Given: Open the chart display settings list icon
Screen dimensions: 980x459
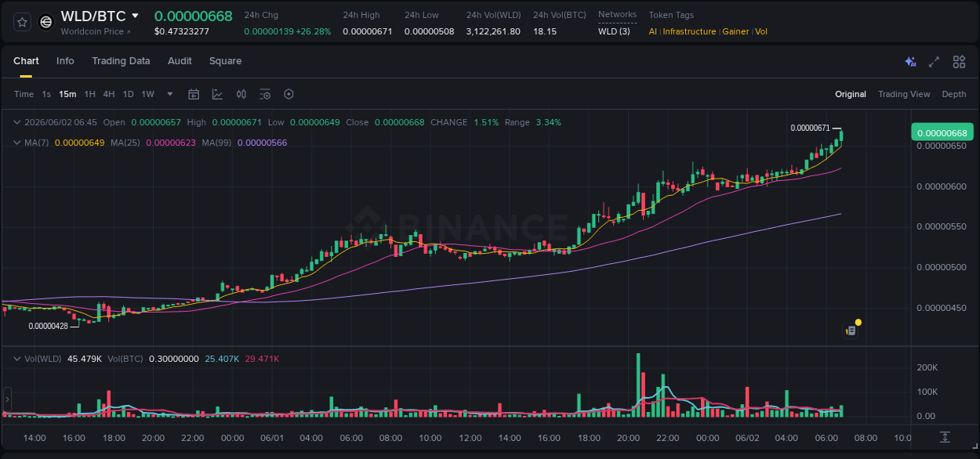Looking at the screenshot, I should [x=265, y=94].
